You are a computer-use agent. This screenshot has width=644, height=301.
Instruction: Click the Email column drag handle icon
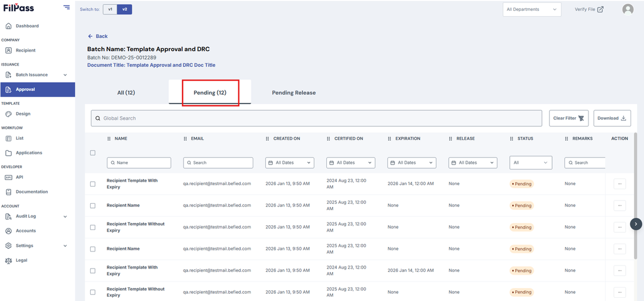pos(185,139)
